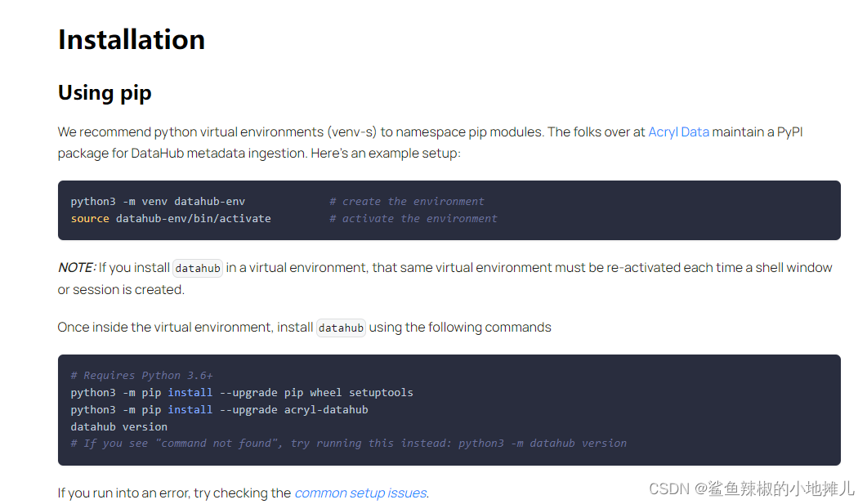The height and width of the screenshot is (504, 867).
Task: Click the 'command not found' comment line
Action: 348,443
